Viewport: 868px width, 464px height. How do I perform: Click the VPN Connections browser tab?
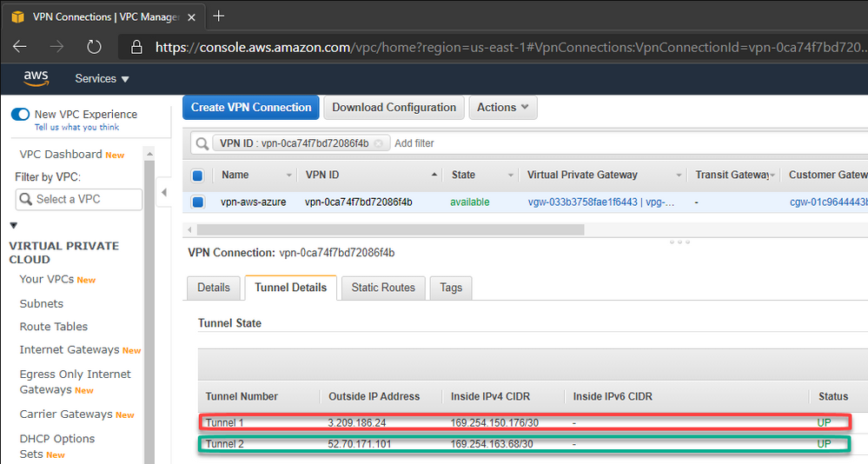(104, 17)
